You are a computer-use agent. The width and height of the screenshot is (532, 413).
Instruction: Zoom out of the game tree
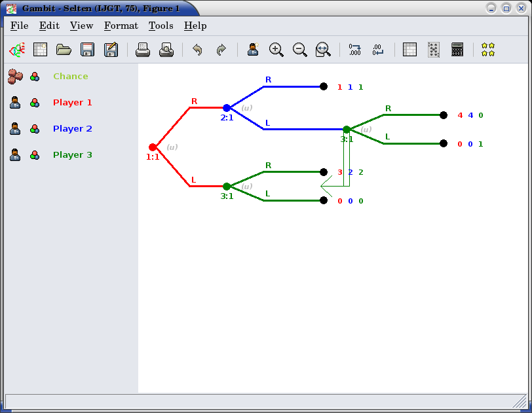pos(300,50)
